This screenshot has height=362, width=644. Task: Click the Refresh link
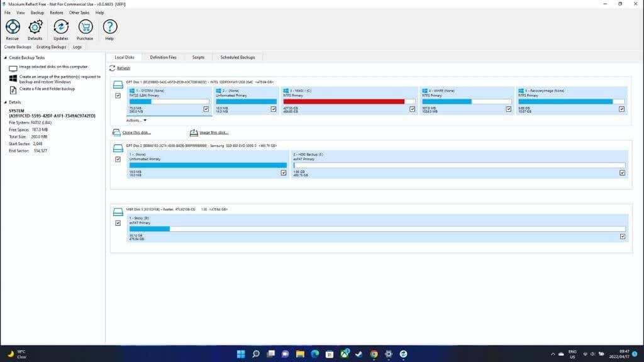124,69
